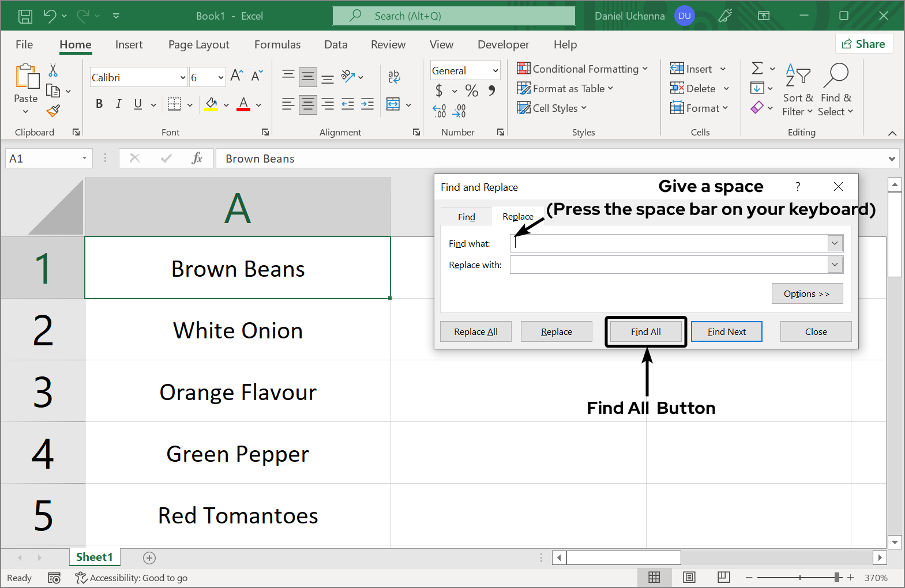Image resolution: width=905 pixels, height=588 pixels.
Task: Click the Increase Font Size icon
Action: (236, 76)
